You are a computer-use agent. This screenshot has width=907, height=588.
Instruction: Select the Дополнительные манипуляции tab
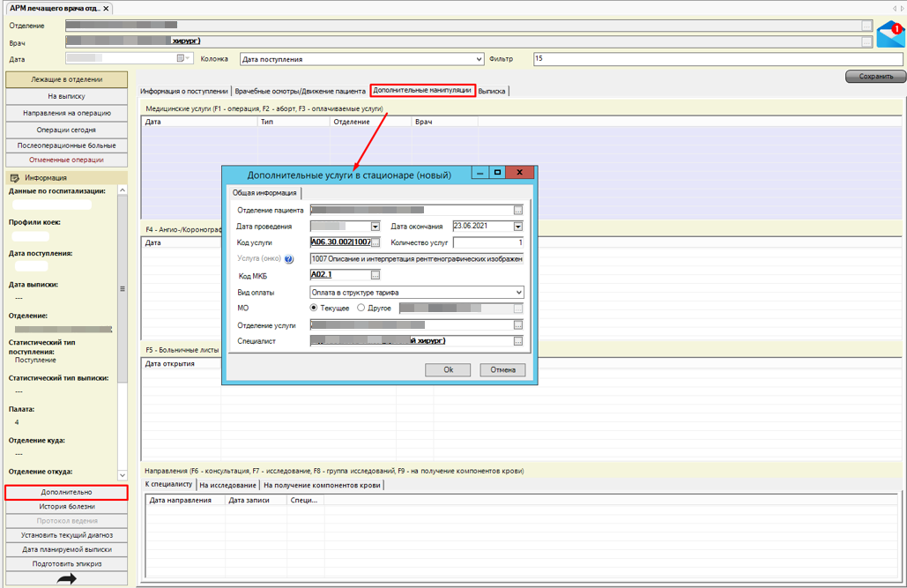point(422,90)
